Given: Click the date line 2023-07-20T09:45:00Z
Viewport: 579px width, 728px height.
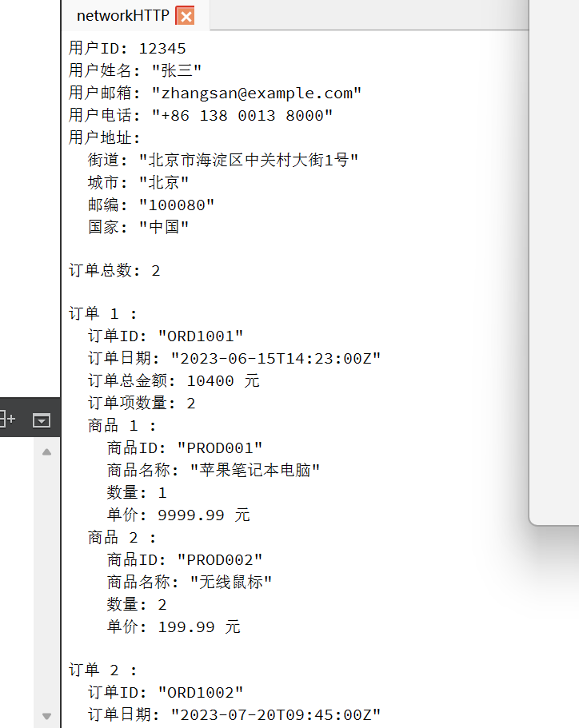Looking at the screenshot, I should click(234, 714).
